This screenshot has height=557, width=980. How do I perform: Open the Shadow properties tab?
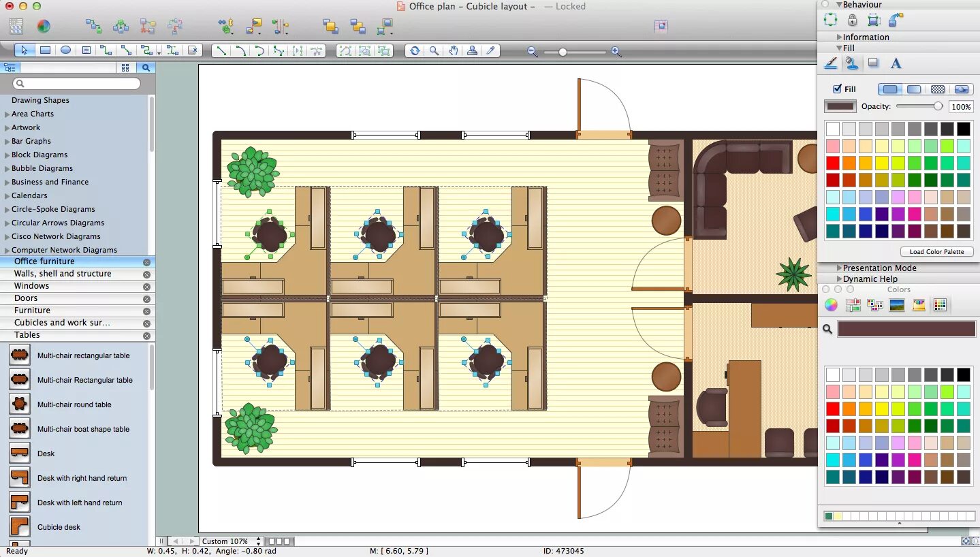tap(873, 63)
